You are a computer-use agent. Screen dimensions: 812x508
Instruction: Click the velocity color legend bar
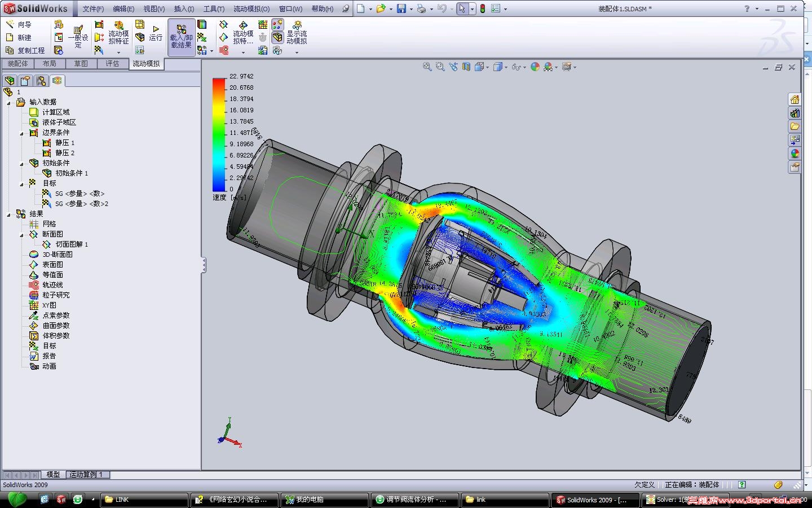point(219,134)
